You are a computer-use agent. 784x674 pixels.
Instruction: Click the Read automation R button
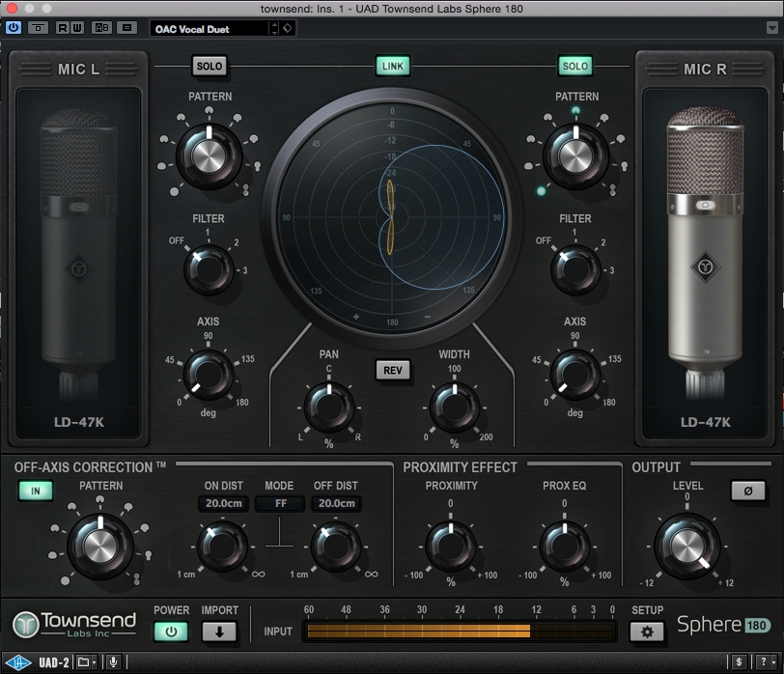(x=64, y=28)
